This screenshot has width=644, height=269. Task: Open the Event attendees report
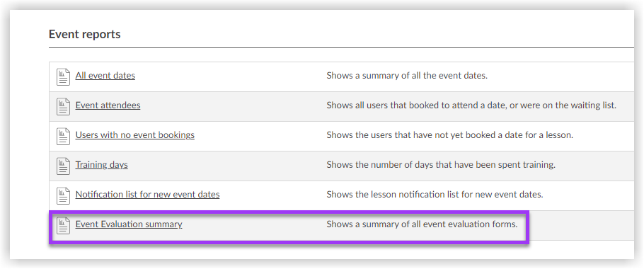(108, 105)
